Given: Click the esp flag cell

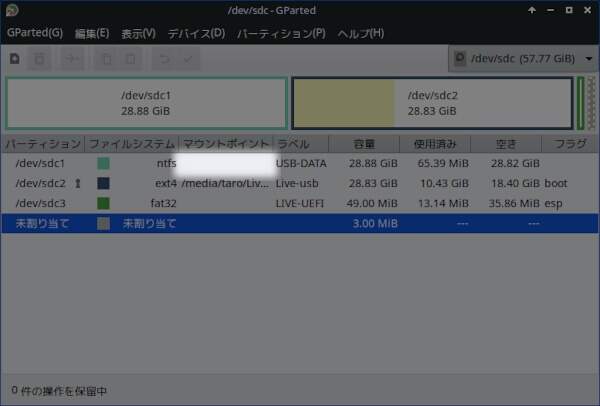Looking at the screenshot, I should click(553, 203).
